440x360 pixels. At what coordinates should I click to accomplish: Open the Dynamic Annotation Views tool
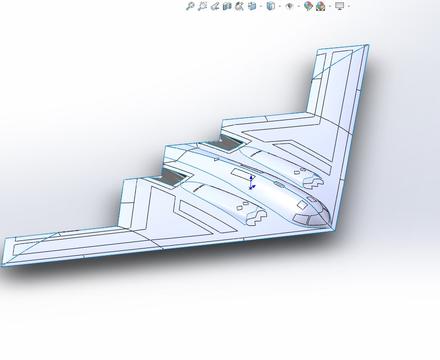pyautogui.click(x=239, y=6)
